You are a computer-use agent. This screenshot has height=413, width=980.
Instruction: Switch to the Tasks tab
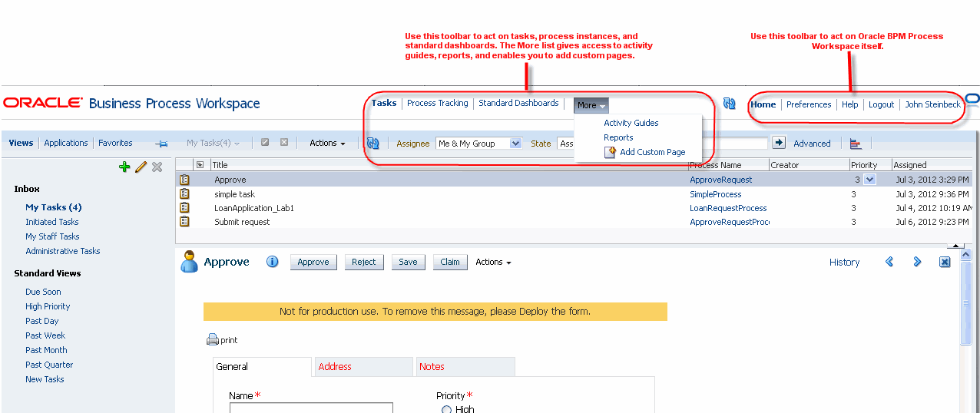(384, 103)
